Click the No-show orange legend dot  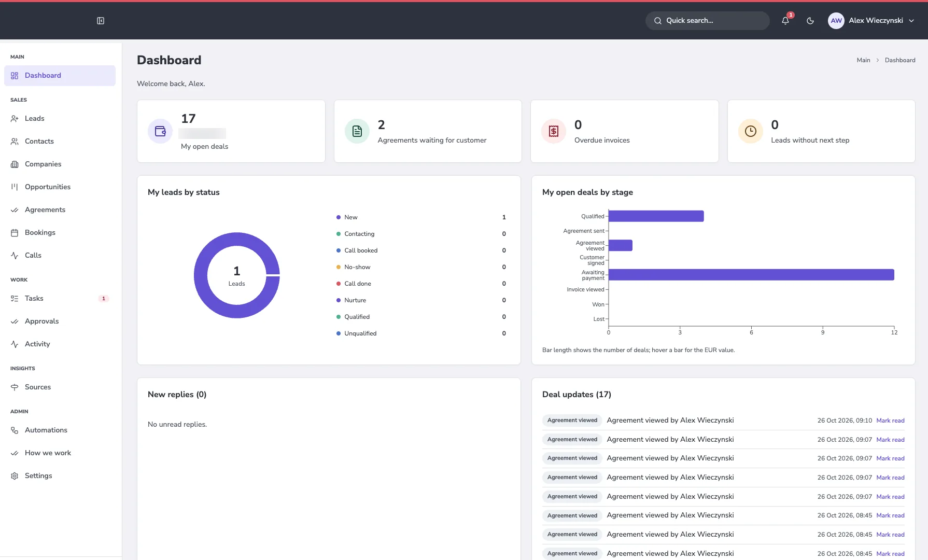coord(339,267)
